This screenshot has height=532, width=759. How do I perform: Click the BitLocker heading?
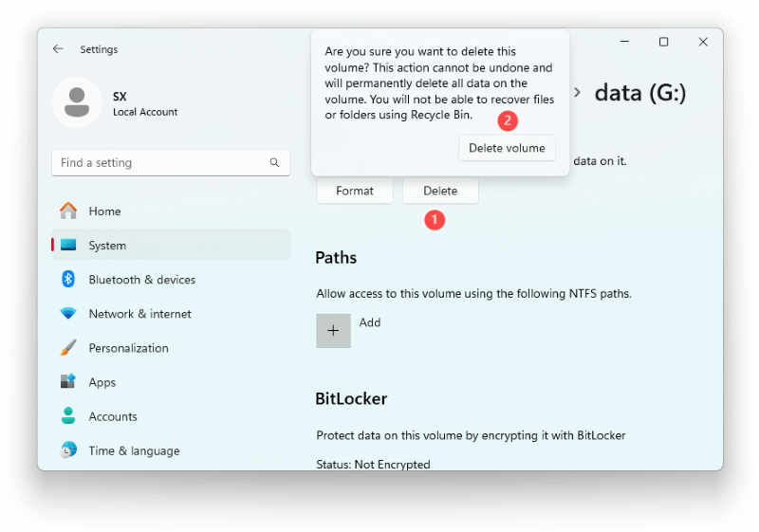(x=351, y=398)
